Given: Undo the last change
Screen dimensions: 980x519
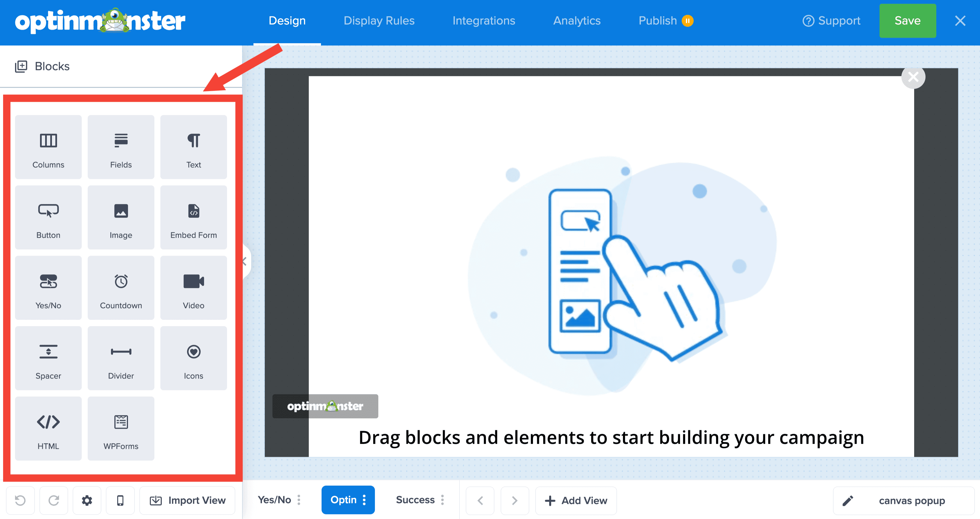Looking at the screenshot, I should [20, 500].
